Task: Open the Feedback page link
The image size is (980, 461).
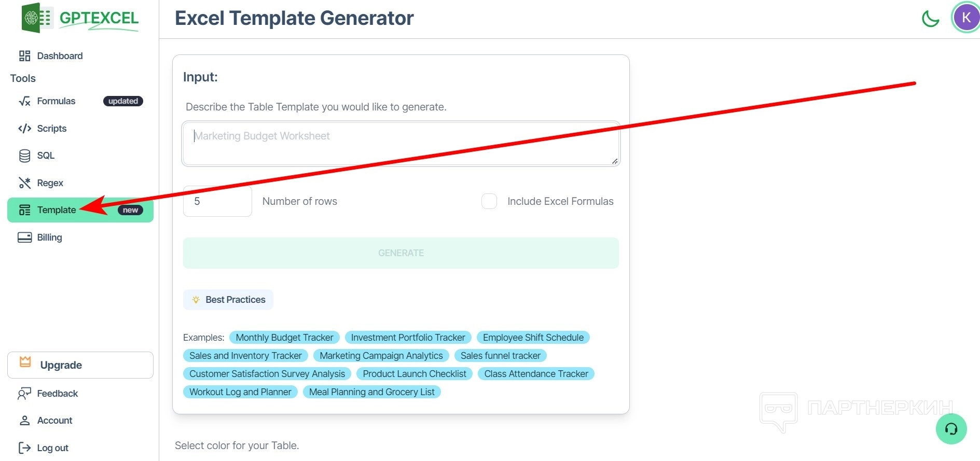Action: (57, 394)
